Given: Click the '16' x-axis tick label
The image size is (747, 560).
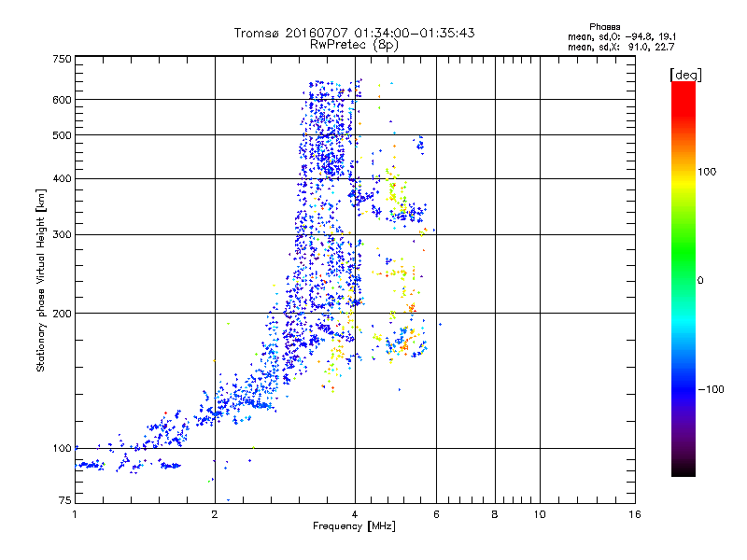Looking at the screenshot, I should click(x=635, y=514).
